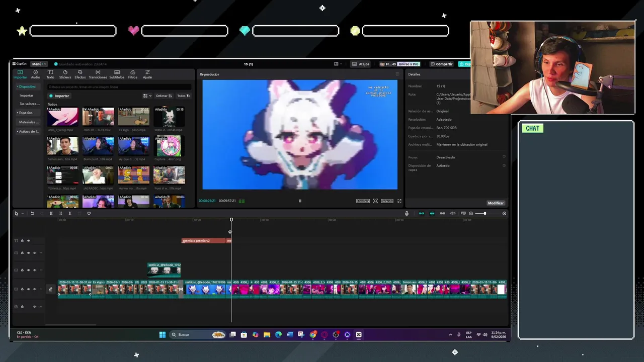644x362 pixels.
Task: Open Windows Start menu
Action: [x=163, y=334]
